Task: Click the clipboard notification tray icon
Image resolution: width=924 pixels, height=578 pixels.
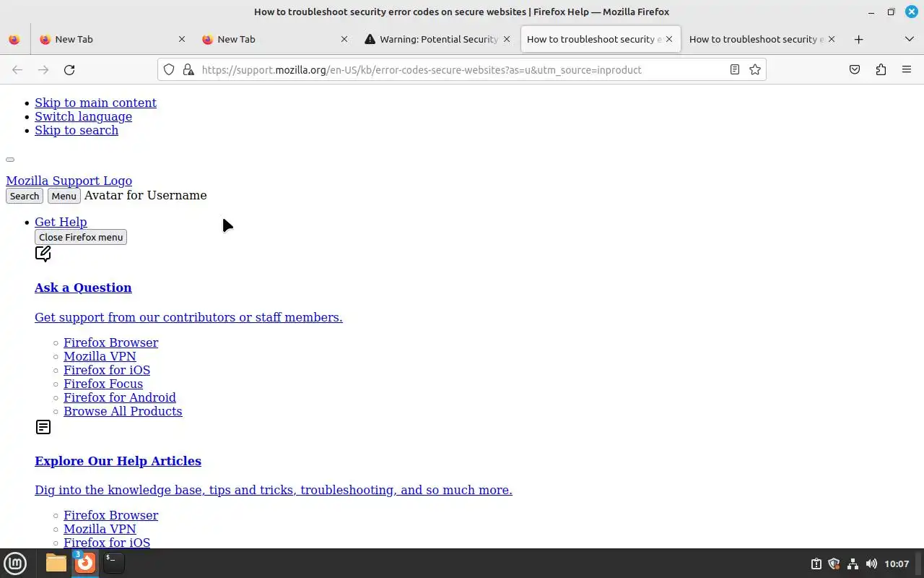Action: (x=816, y=564)
